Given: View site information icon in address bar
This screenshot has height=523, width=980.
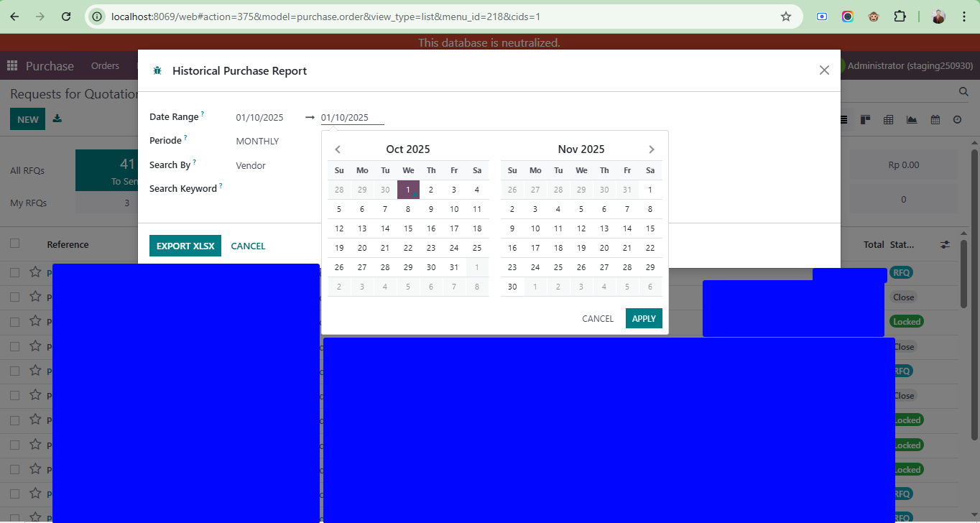Looking at the screenshot, I should point(97,17).
